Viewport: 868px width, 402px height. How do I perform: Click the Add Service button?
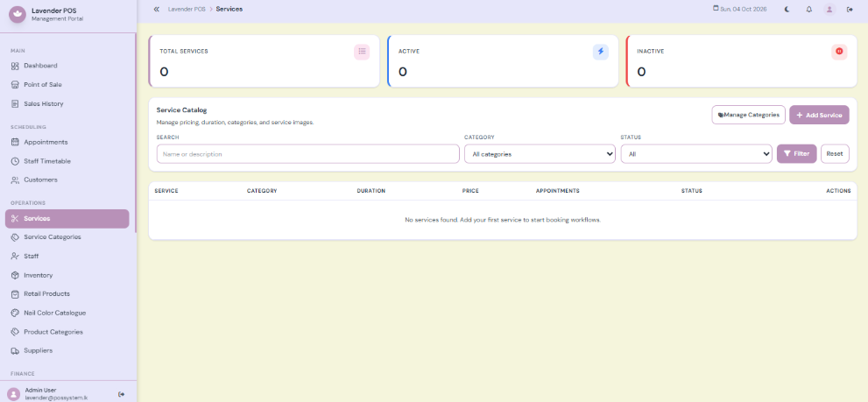point(819,116)
